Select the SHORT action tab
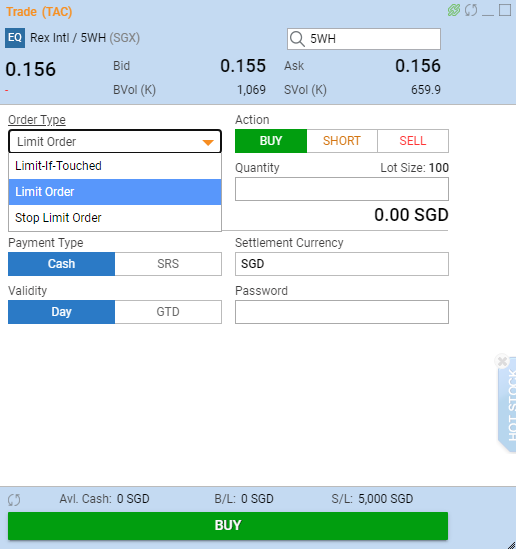Screen dimensions: 516x549 342,141
